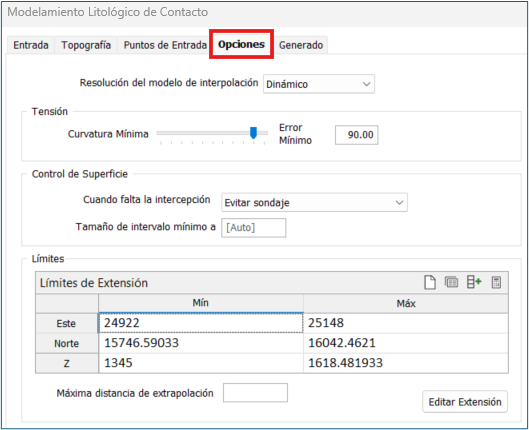Open the Generado tab
Image resolution: width=529 pixels, height=430 pixels.
pos(301,45)
